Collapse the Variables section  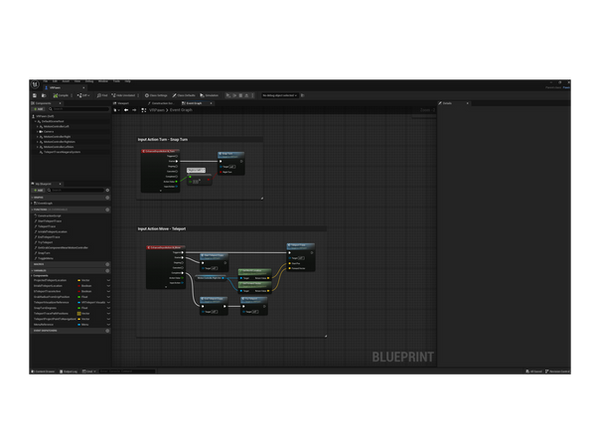[32, 271]
